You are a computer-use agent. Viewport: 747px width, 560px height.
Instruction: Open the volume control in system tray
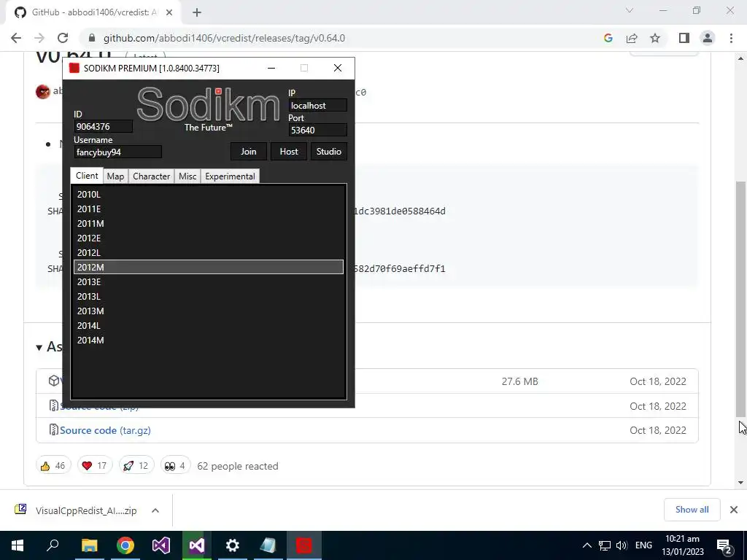pos(622,545)
